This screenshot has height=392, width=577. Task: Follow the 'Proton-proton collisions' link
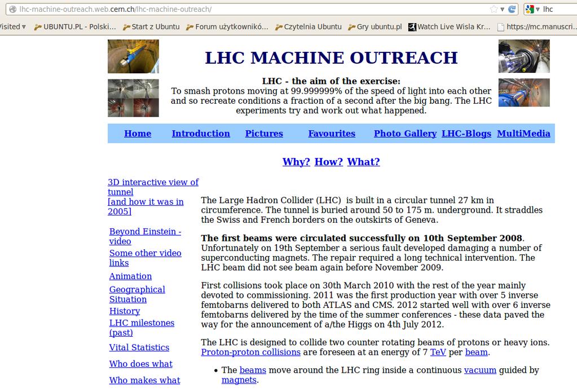[250, 353]
